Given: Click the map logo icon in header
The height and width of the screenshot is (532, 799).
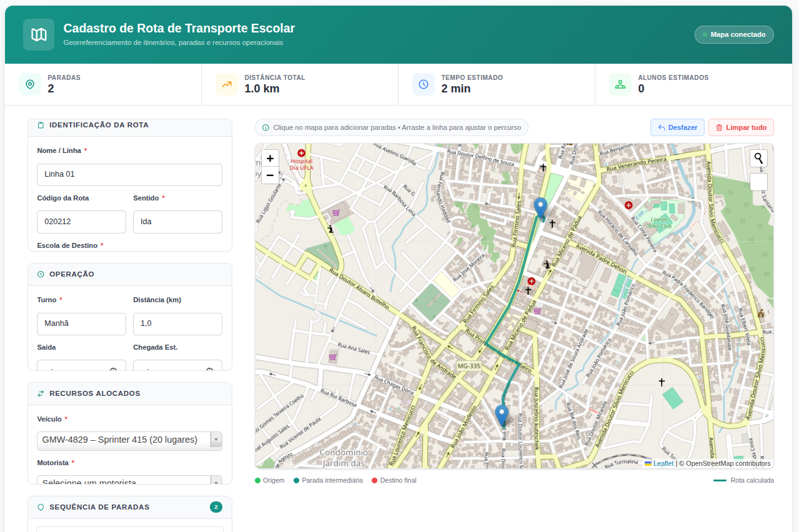Looking at the screenshot, I should point(39,34).
